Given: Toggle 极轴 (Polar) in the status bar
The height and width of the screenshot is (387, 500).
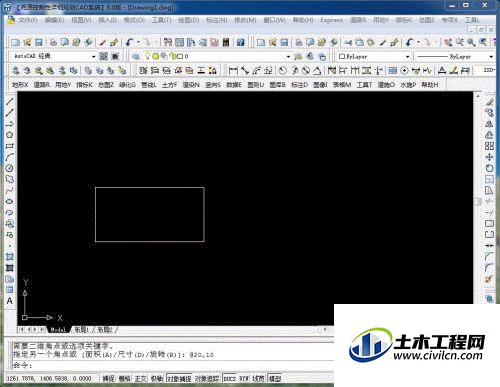Looking at the screenshot, I should coord(157,378).
